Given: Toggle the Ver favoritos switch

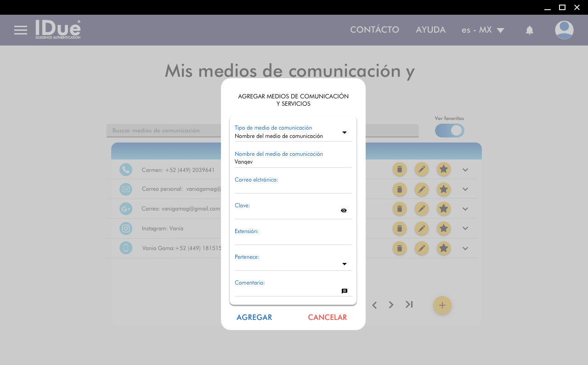Looking at the screenshot, I should [449, 131].
